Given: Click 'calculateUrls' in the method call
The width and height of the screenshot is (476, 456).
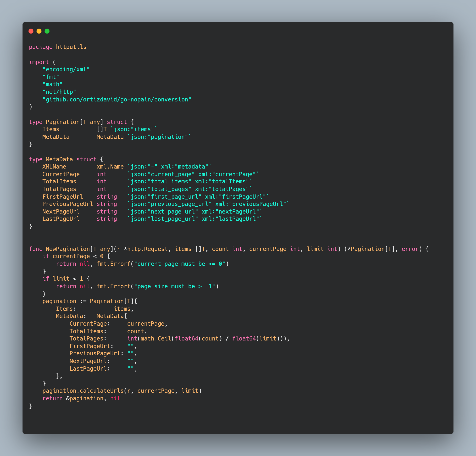Looking at the screenshot, I should click(x=102, y=391).
